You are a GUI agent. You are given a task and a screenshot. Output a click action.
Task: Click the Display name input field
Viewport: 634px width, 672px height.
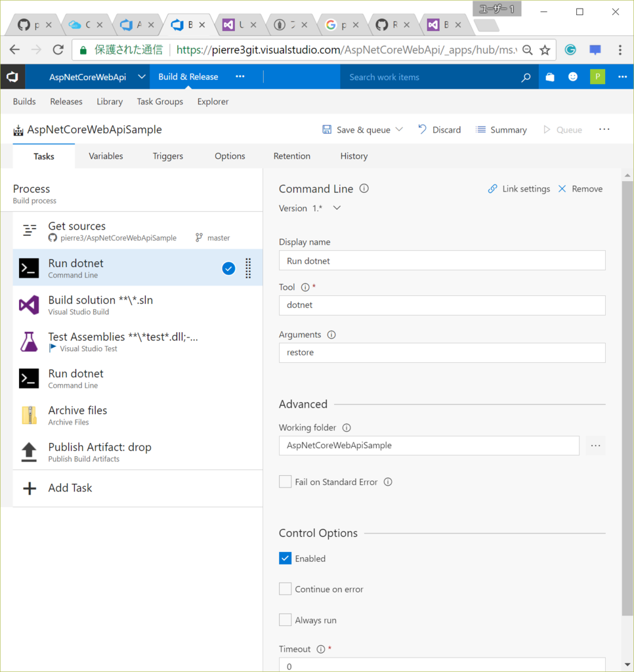pyautogui.click(x=442, y=261)
